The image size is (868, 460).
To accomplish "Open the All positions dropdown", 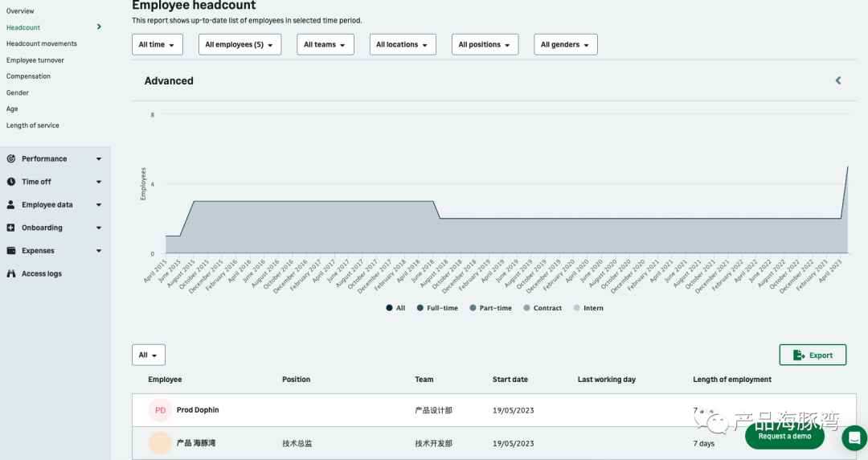I will [x=485, y=44].
